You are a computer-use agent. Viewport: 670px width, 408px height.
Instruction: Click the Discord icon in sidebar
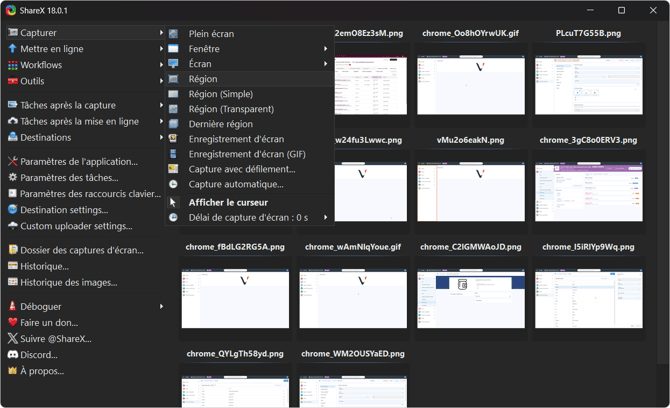(13, 355)
